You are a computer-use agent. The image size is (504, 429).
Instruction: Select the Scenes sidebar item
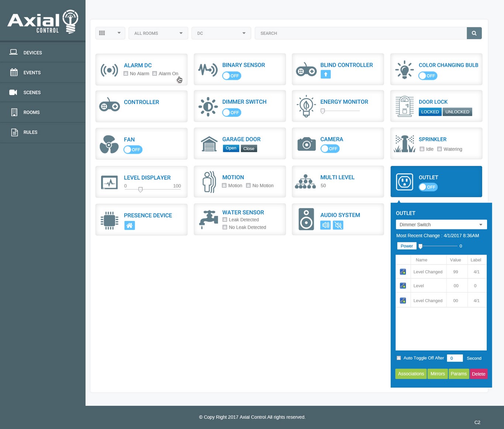[x=13, y=92]
